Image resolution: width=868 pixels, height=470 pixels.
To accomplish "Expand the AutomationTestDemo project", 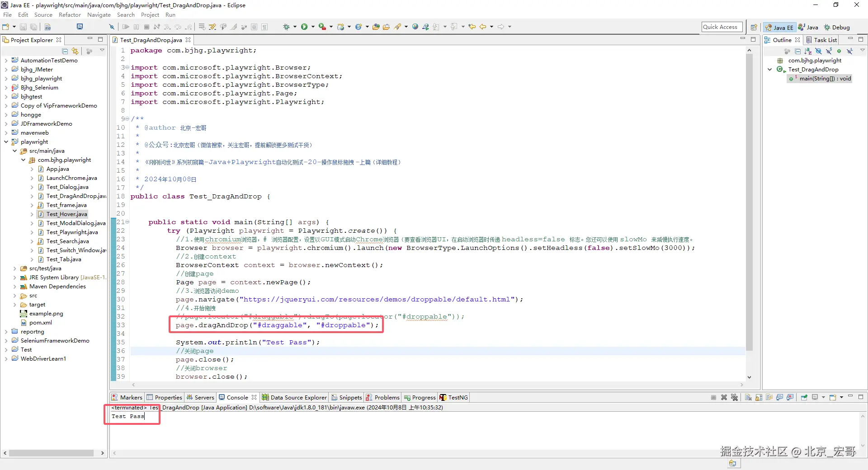I will 6,60.
